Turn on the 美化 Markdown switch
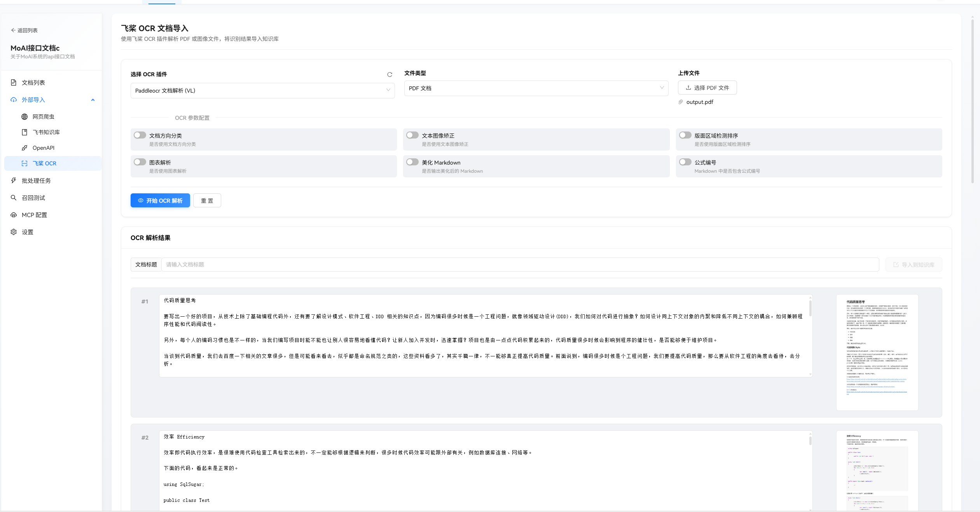 tap(412, 162)
